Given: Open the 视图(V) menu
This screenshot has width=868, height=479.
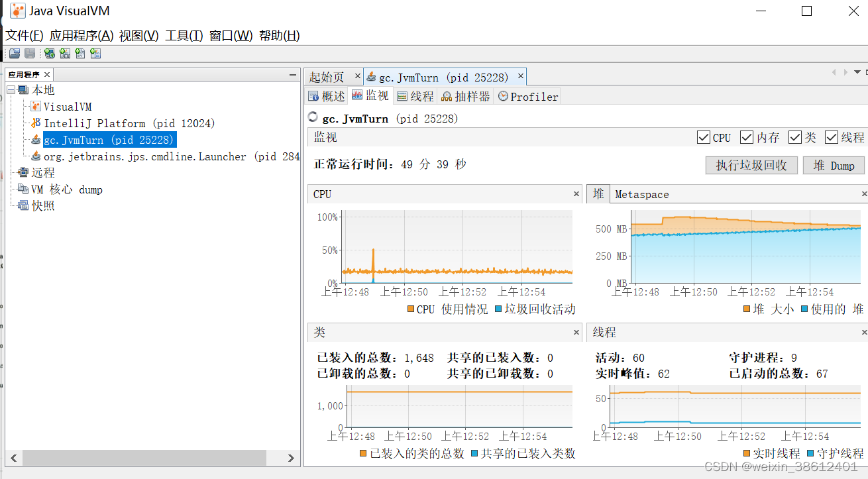Looking at the screenshot, I should [x=139, y=36].
